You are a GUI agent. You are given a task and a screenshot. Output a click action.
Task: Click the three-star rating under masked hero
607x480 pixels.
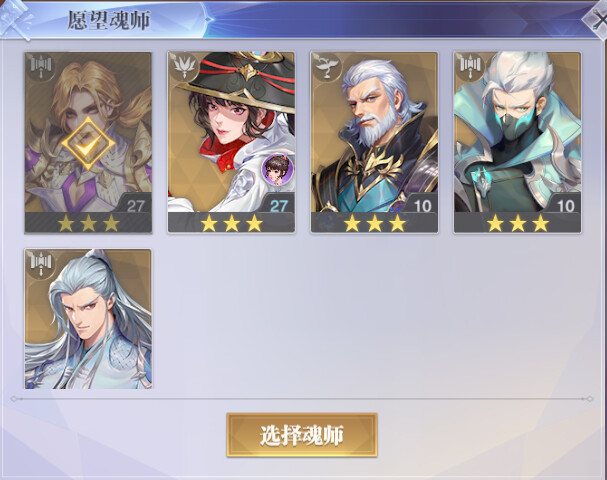[518, 223]
